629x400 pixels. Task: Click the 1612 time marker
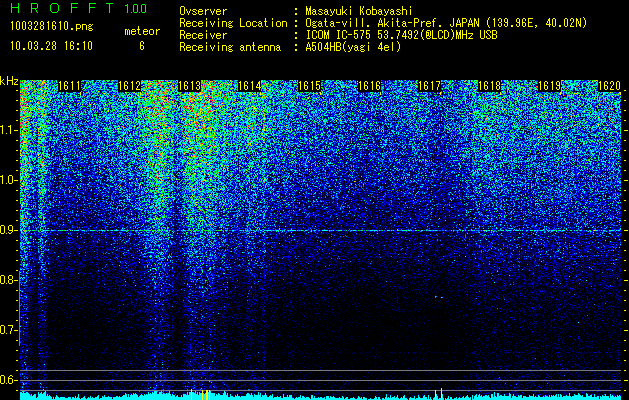coord(130,86)
